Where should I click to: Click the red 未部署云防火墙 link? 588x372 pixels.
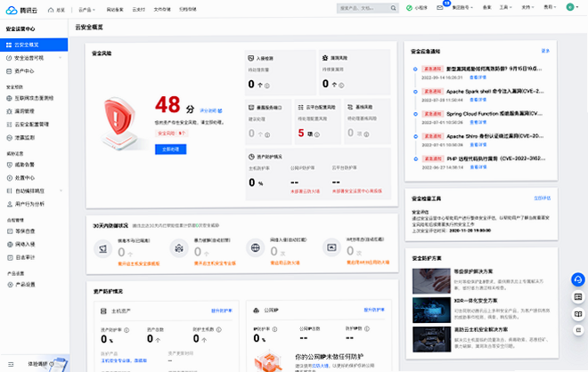click(306, 191)
